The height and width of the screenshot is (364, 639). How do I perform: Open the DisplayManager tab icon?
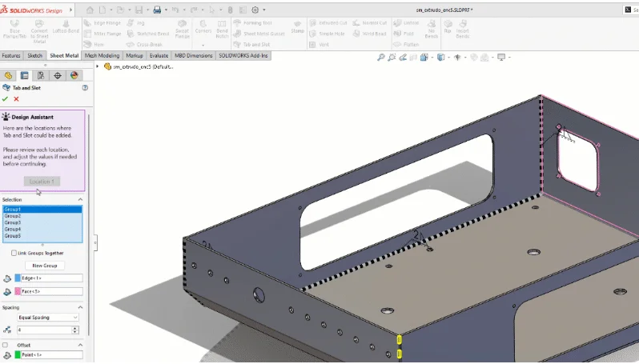tap(74, 75)
